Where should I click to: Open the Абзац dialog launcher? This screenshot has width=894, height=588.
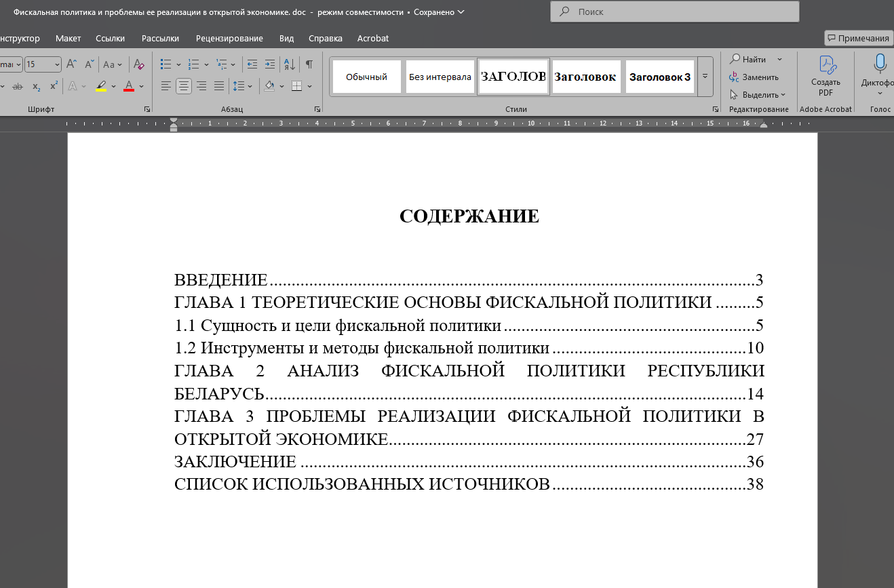(x=317, y=109)
